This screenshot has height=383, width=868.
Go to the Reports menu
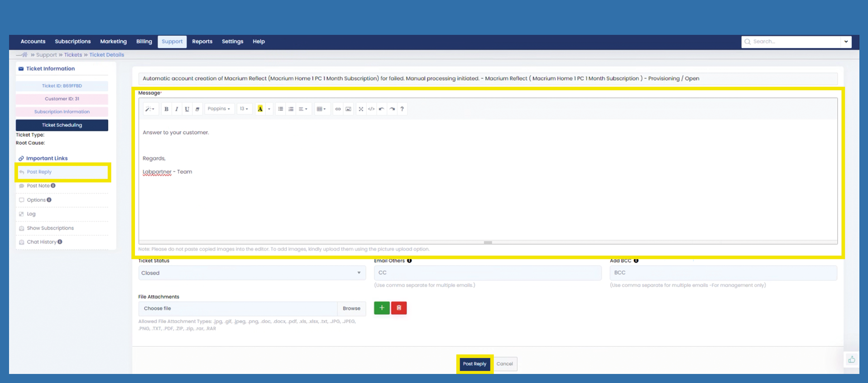pos(202,42)
